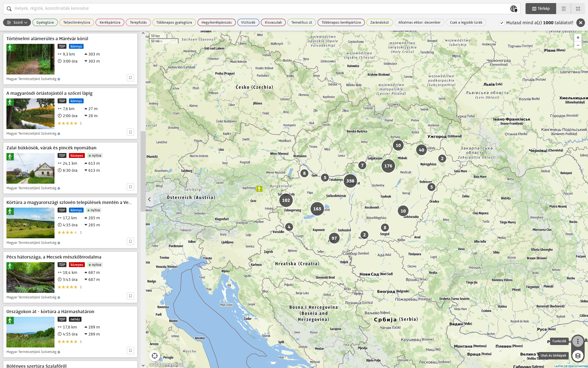Open lake thumbnail of magyarósdi tour

click(x=30, y=114)
